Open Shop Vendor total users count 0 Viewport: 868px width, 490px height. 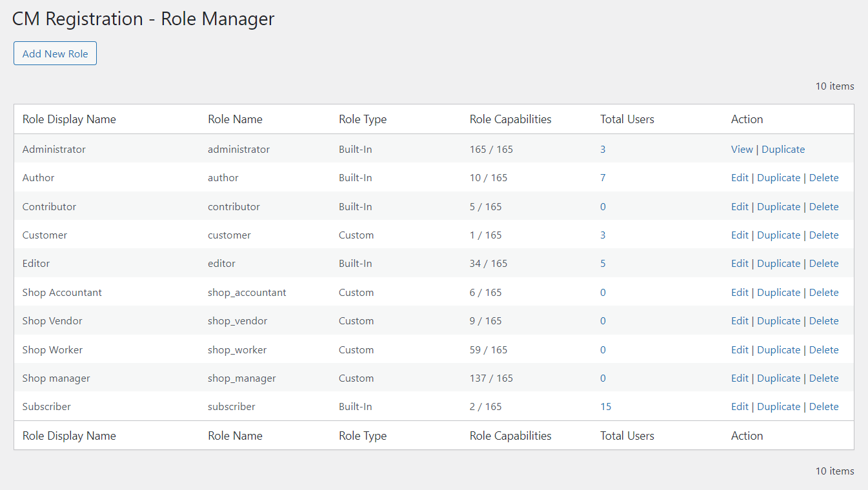point(603,320)
